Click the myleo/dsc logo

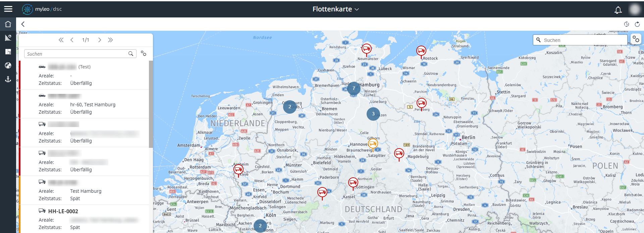click(42, 9)
